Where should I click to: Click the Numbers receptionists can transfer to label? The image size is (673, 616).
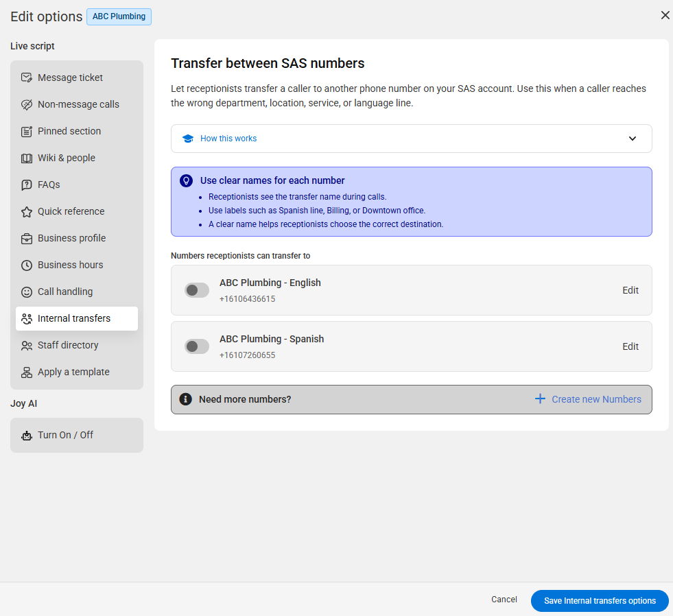(x=240, y=256)
